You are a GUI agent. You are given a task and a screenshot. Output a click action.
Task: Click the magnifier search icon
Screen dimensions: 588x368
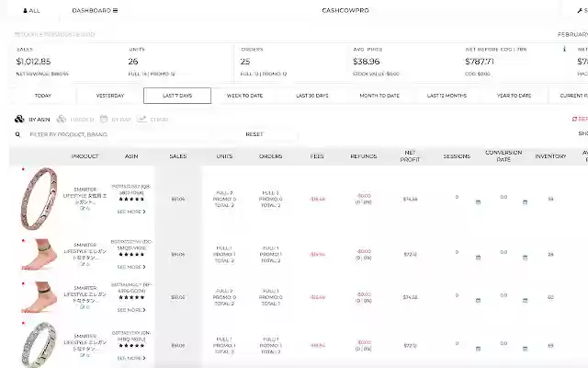click(x=17, y=134)
